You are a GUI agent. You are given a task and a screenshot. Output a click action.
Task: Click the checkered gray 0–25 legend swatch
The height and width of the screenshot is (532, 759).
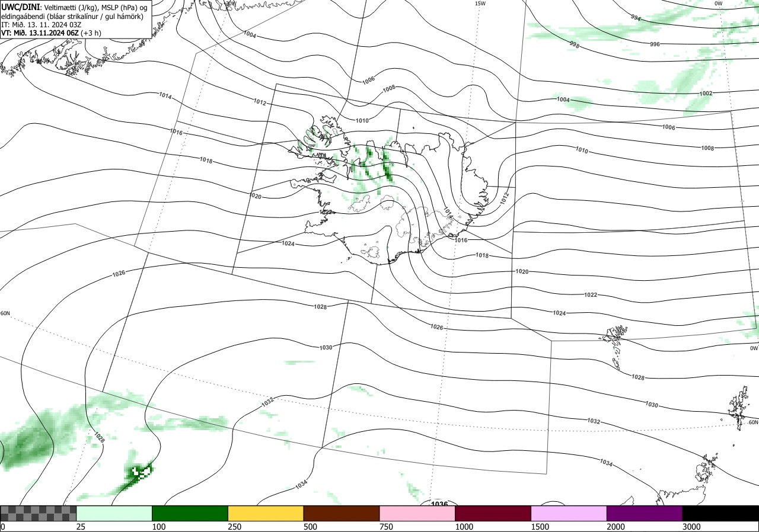click(x=38, y=513)
